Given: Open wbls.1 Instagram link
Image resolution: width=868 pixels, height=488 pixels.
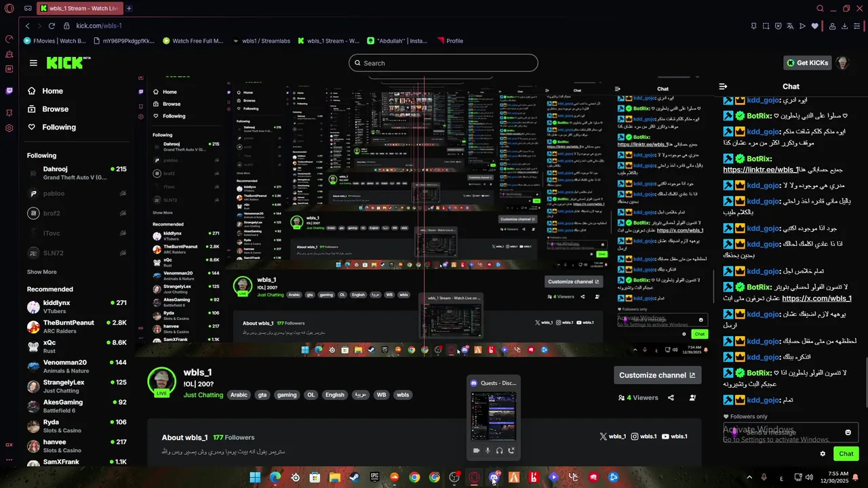Looking at the screenshot, I should pyautogui.click(x=644, y=436).
